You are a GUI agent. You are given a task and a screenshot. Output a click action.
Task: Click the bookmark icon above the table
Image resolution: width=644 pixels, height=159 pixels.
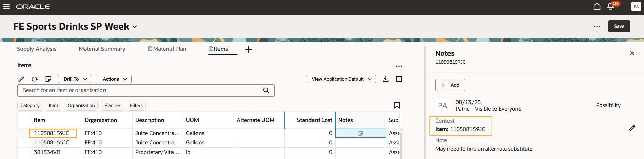point(397,105)
